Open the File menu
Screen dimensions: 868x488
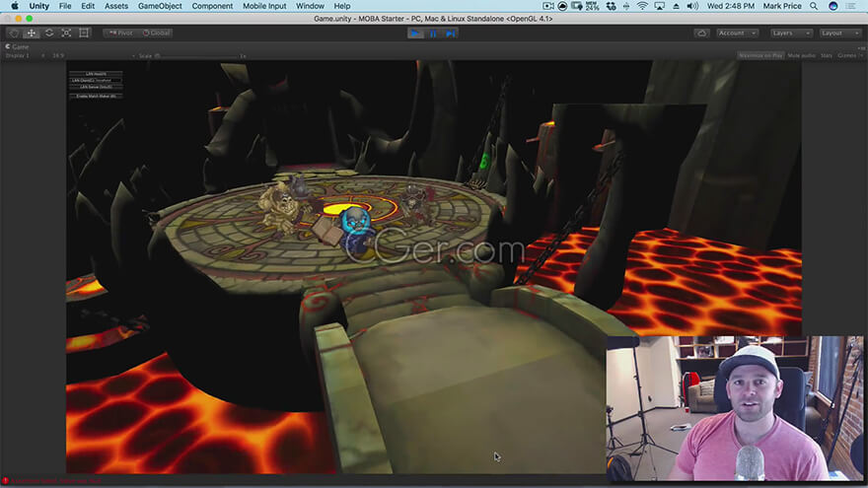coord(65,6)
